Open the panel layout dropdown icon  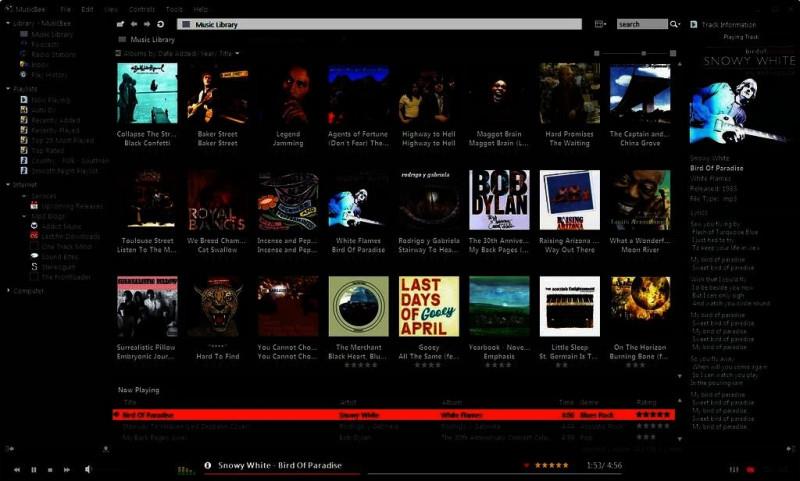tap(601, 24)
